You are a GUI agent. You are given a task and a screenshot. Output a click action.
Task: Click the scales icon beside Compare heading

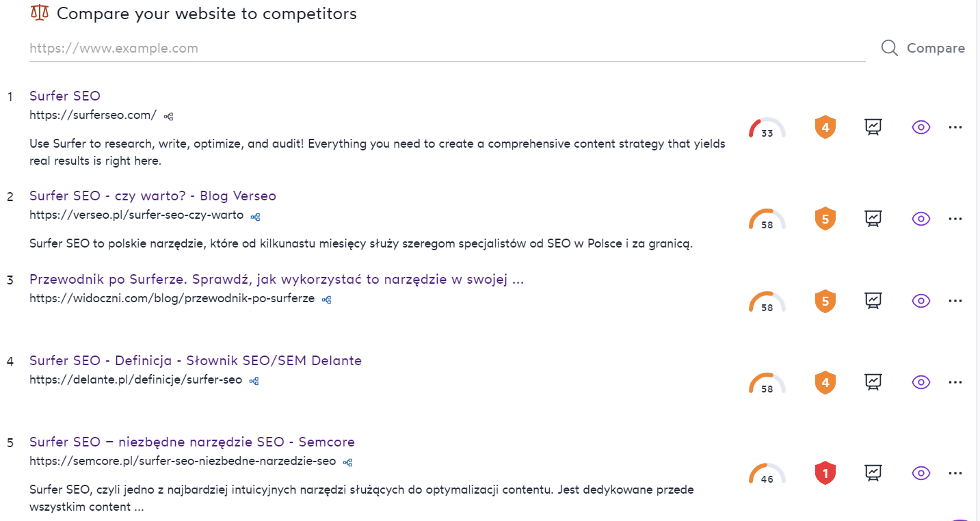[x=40, y=13]
